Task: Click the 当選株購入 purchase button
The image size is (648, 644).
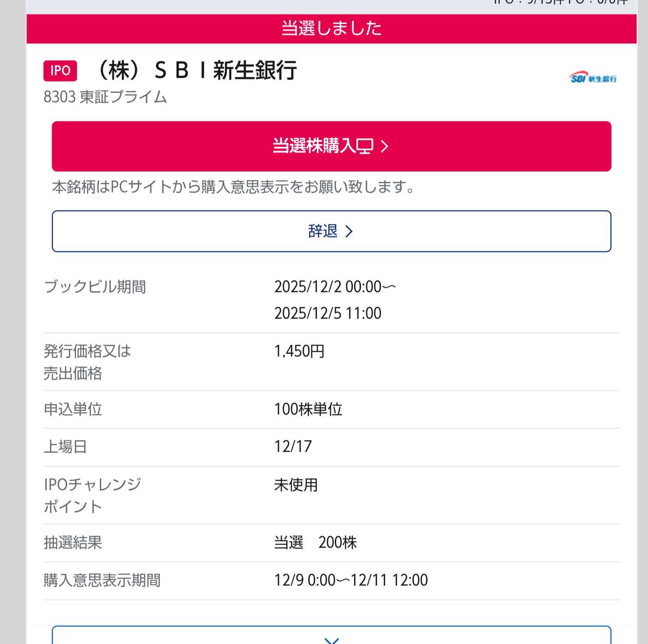Action: tap(331, 146)
